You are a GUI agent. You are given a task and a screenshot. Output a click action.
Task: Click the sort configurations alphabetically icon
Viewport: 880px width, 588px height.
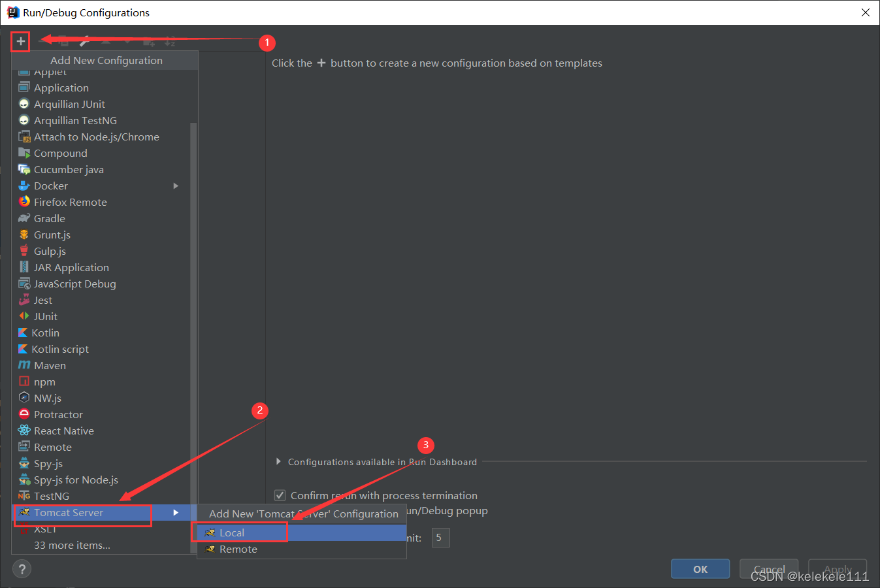[169, 42]
